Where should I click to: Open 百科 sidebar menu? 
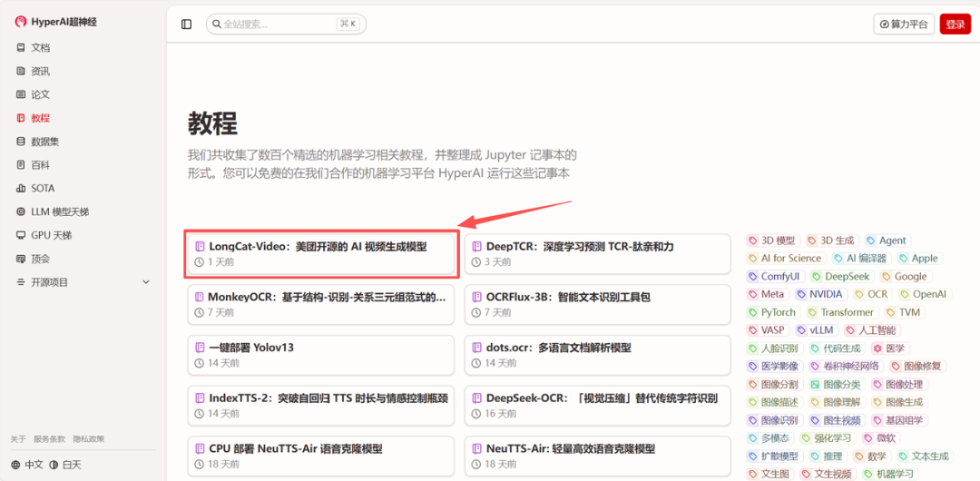(40, 165)
